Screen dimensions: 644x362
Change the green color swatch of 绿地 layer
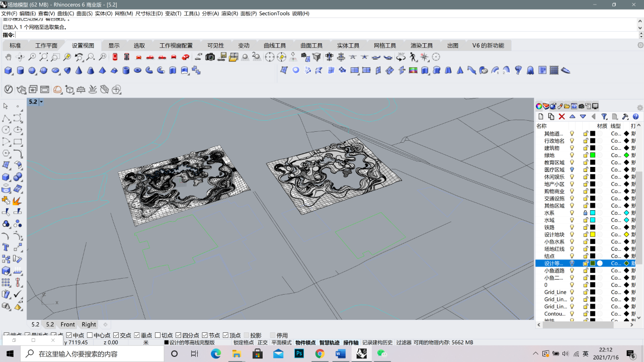[593, 155]
